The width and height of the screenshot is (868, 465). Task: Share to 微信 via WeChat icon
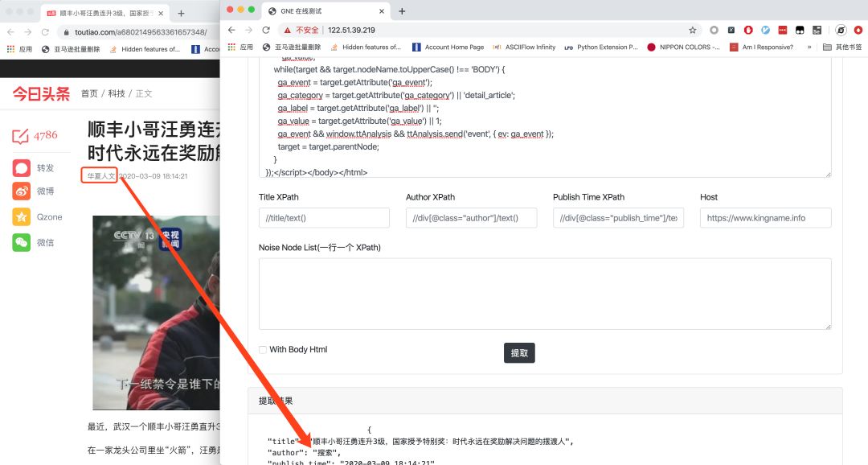[22, 242]
